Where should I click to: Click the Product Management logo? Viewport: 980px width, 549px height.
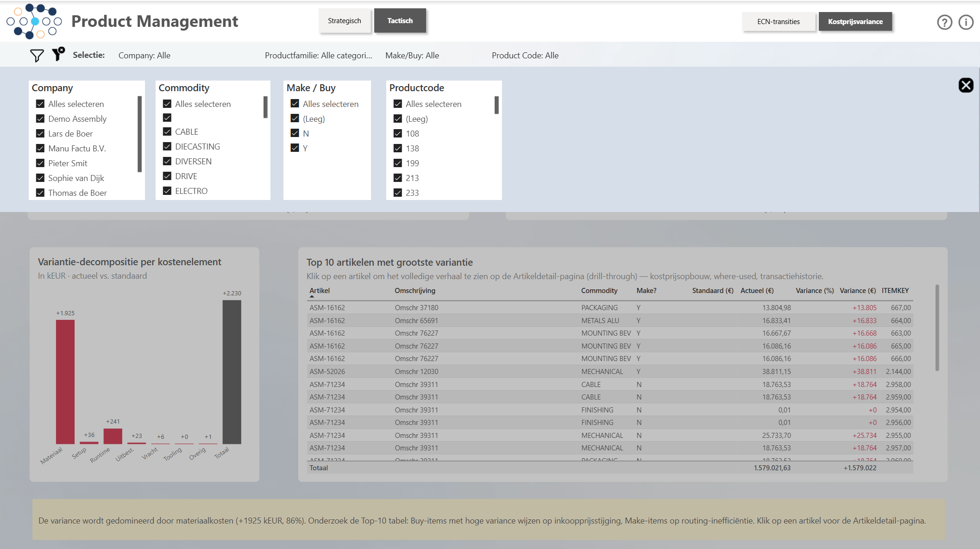pos(34,21)
